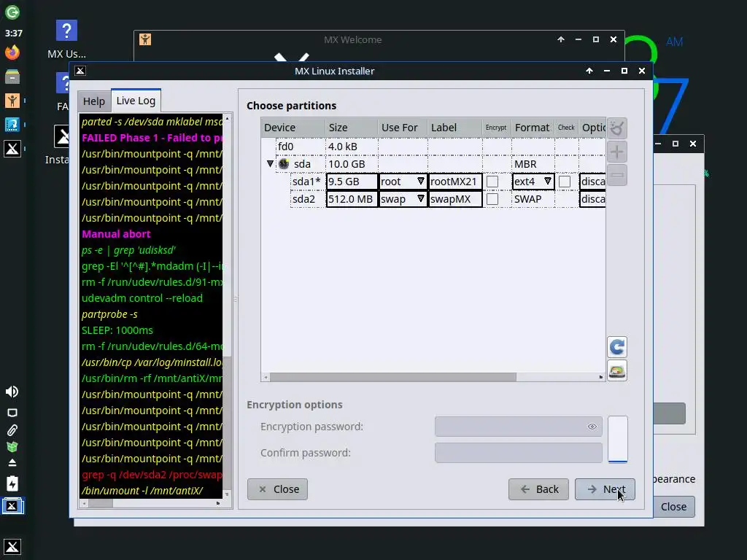Click the remove partition minus icon
This screenshot has height=560, width=747.
click(617, 175)
